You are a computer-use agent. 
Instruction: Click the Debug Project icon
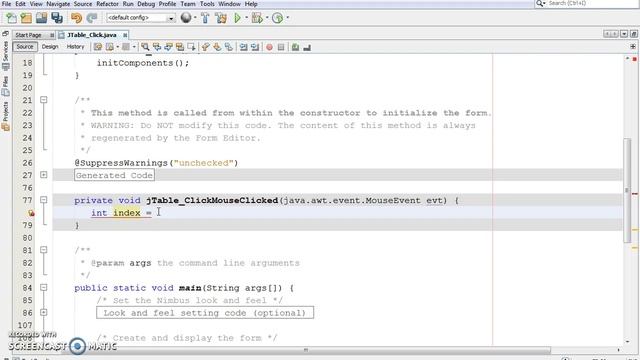pyautogui.click(x=257, y=18)
